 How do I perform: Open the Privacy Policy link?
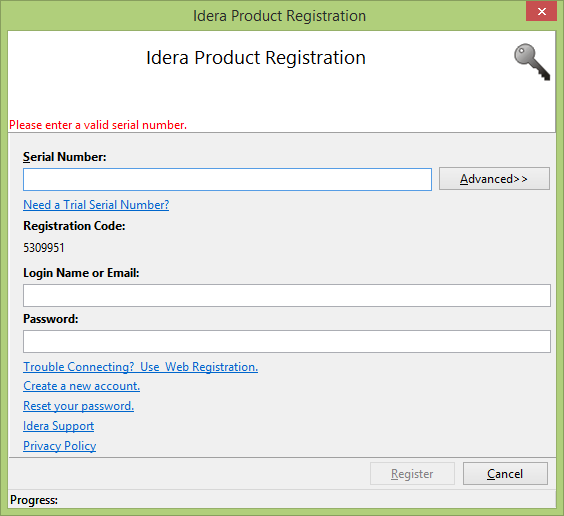pyautogui.click(x=59, y=446)
